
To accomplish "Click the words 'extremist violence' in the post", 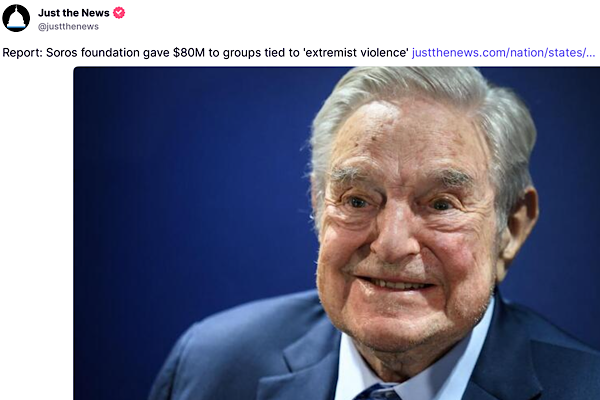I will coord(356,52).
